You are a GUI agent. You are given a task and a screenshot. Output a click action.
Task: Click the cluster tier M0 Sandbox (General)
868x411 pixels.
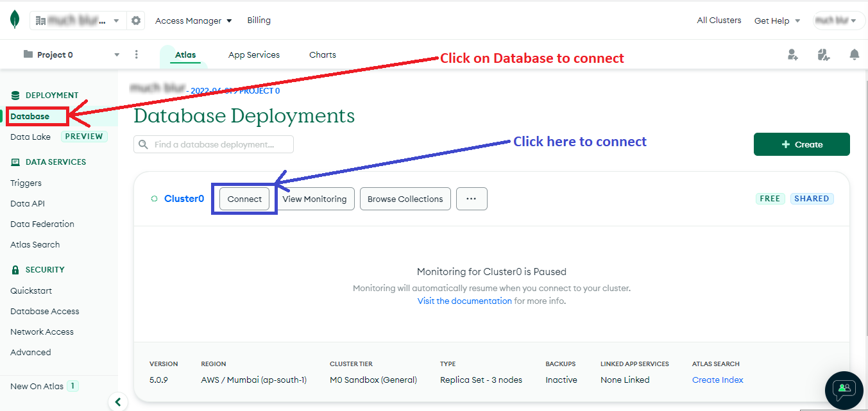373,380
